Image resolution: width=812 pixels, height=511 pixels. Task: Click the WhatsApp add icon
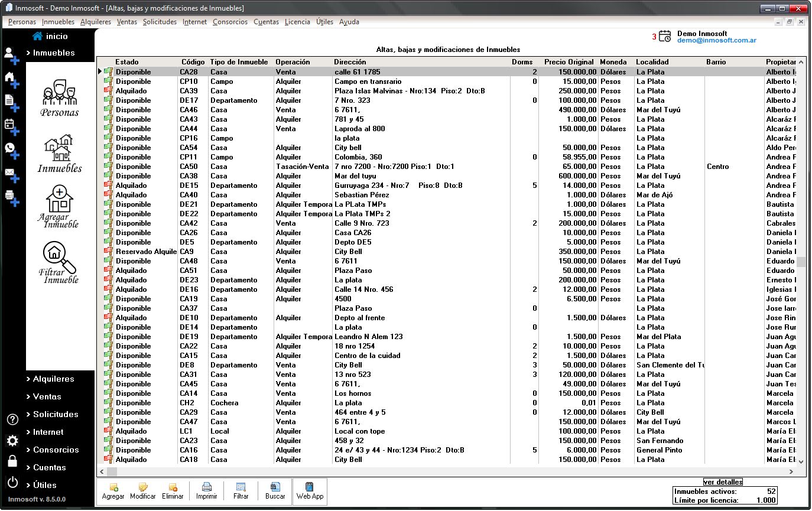pyautogui.click(x=12, y=151)
